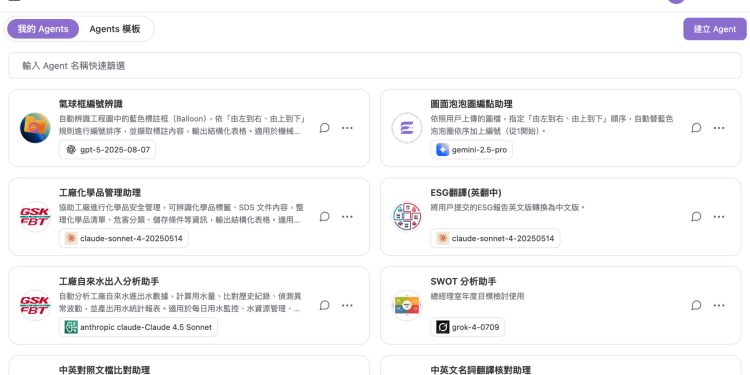
Task: Click the green icon in Claude 4.5 Sonnet tag
Action: click(71, 327)
